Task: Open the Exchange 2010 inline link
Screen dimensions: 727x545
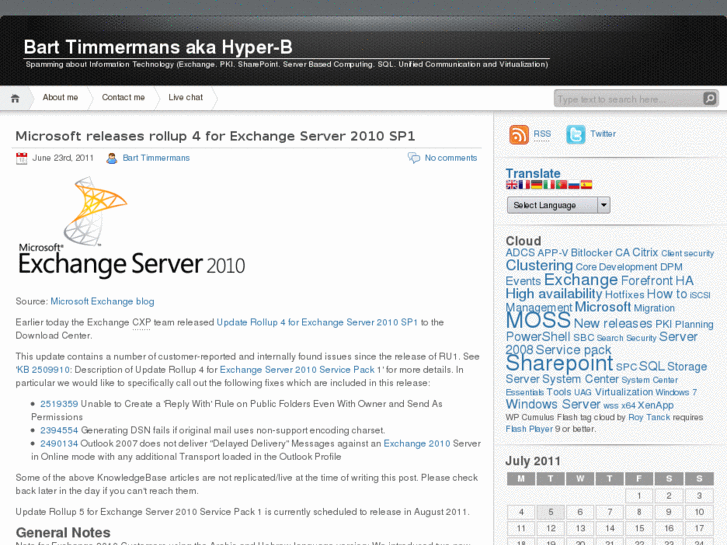Action: point(417,444)
